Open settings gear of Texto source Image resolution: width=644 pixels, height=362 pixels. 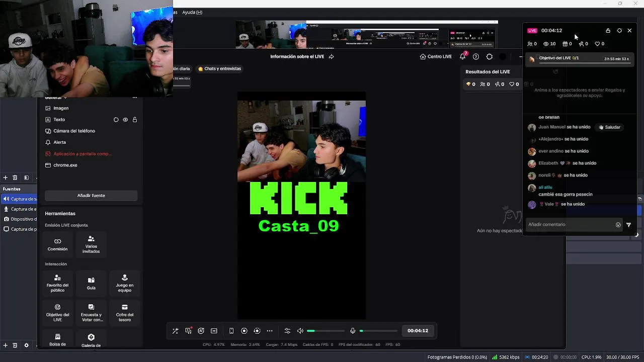(x=116, y=120)
